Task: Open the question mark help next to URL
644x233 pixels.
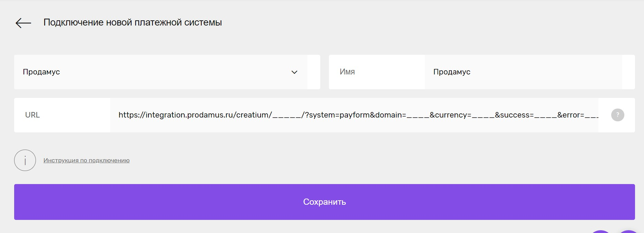Action: point(617,115)
